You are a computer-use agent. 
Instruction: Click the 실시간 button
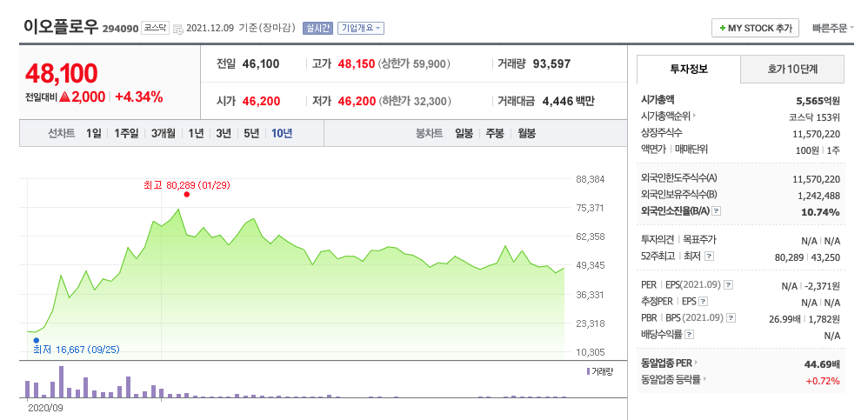coord(317,28)
